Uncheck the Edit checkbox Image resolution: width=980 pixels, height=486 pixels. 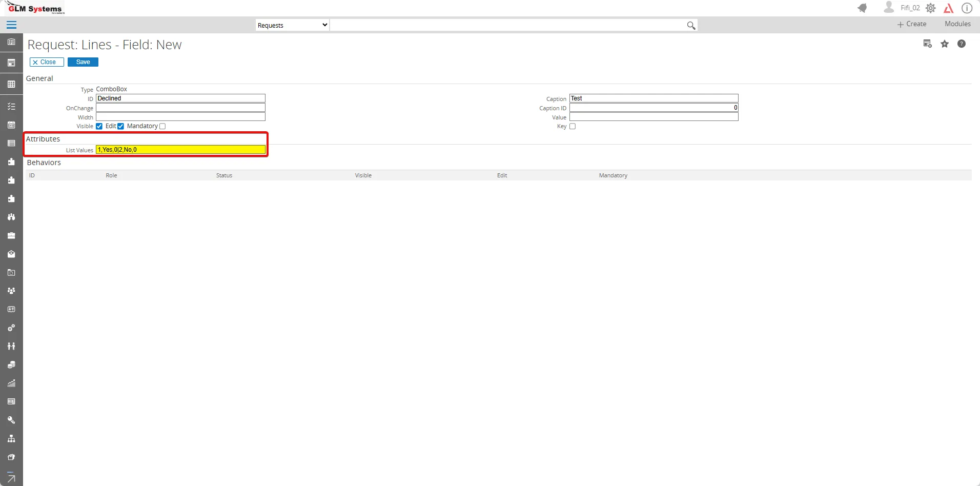point(120,126)
